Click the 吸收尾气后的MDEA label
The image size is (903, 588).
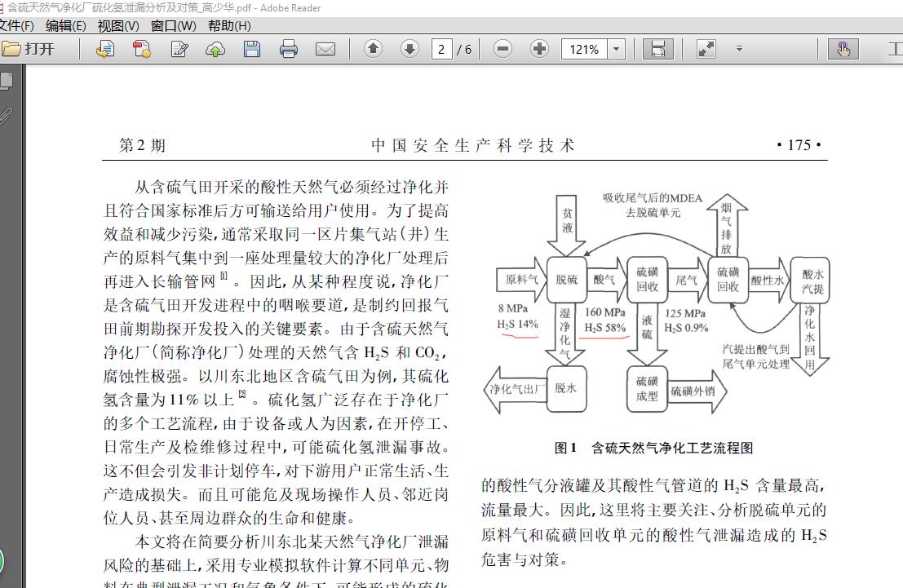tap(653, 198)
